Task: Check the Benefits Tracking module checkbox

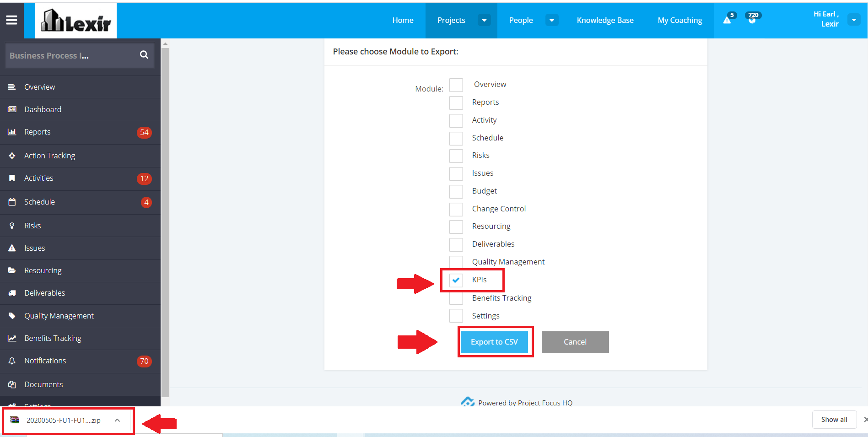Action: 456,298
